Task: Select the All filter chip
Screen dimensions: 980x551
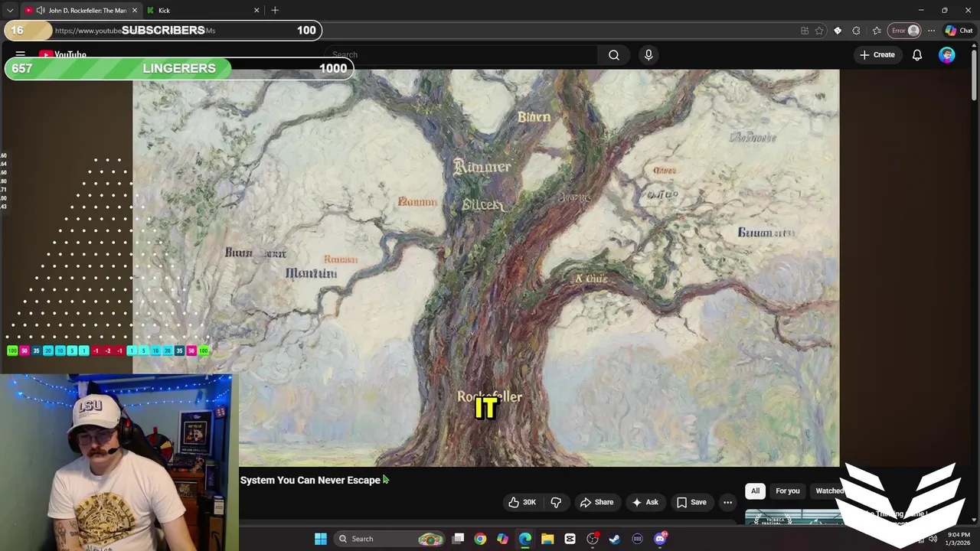Action: pos(755,491)
